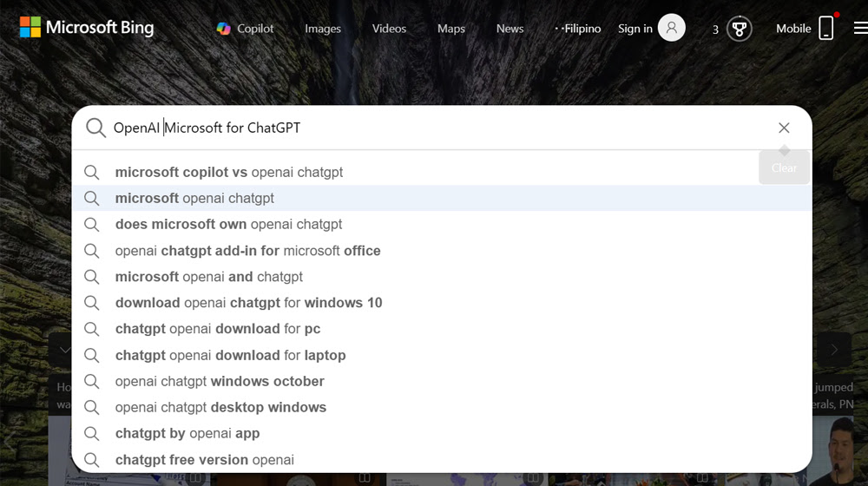Choose 'does microsoft own openai chatgpt' suggestion
The width and height of the screenshot is (868, 486).
coord(442,224)
